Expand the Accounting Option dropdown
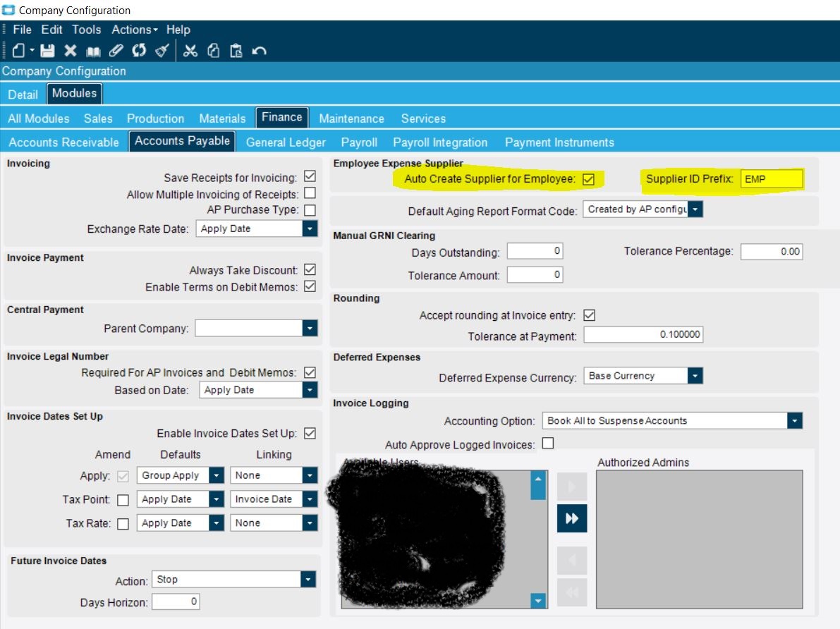The height and width of the screenshot is (629, 840). [x=795, y=420]
